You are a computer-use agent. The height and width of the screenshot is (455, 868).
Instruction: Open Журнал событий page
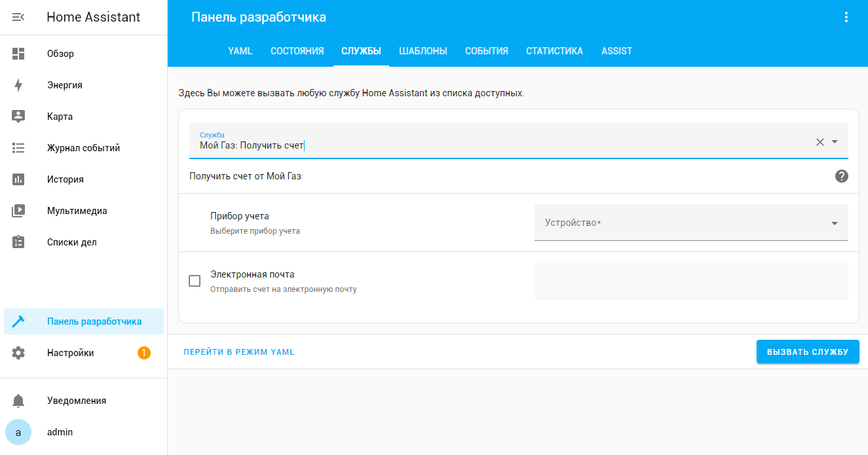tap(84, 148)
